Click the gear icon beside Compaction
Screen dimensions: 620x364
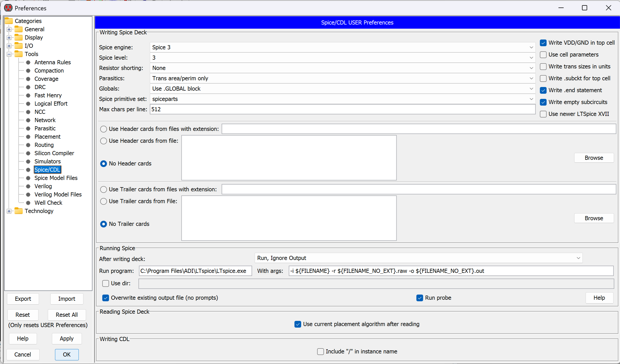28,70
